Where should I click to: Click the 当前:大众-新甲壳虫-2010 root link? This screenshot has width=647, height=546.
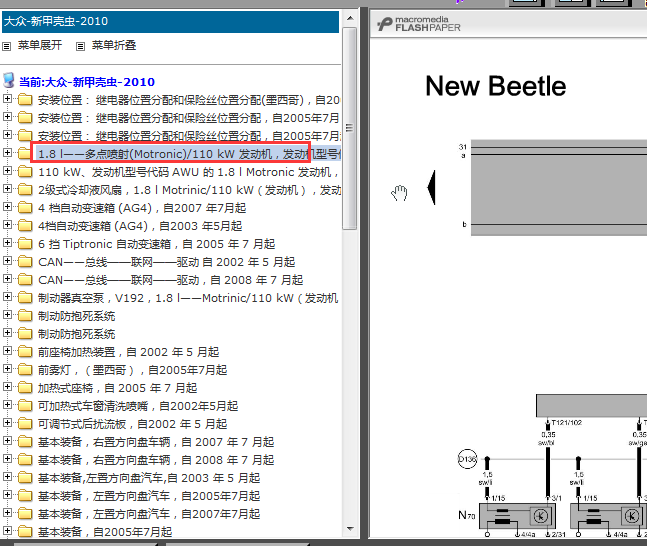(x=87, y=82)
